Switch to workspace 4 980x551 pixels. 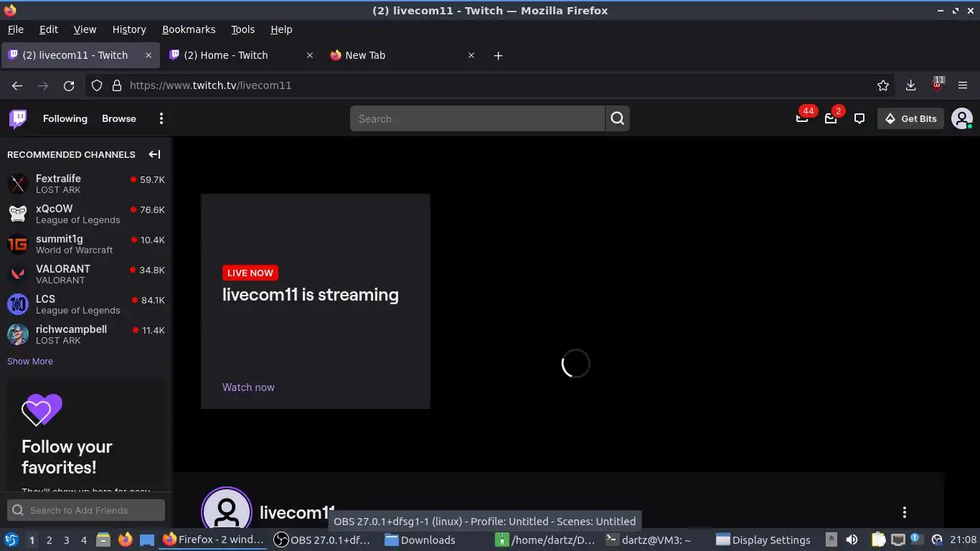[83, 540]
